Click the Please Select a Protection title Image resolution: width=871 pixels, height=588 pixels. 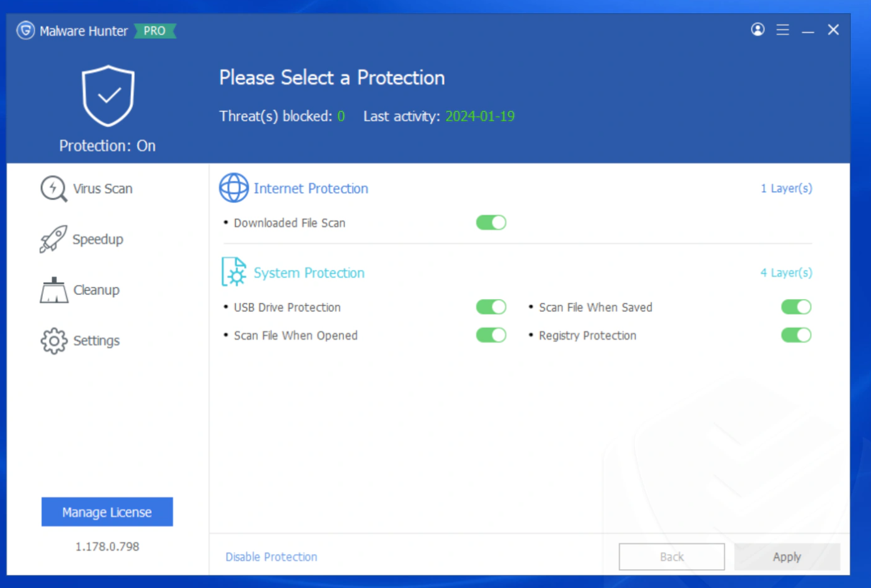click(332, 77)
